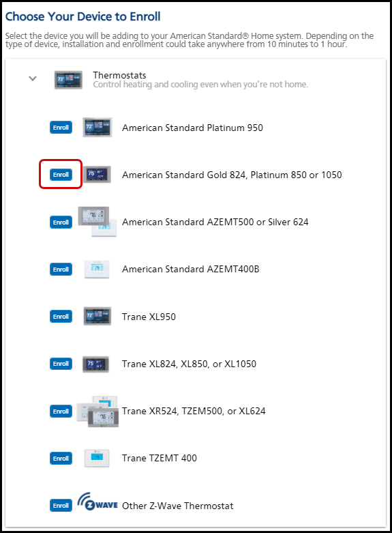Enroll the American Standard AZEMT400B
This screenshot has width=392, height=533.
pos(61,269)
